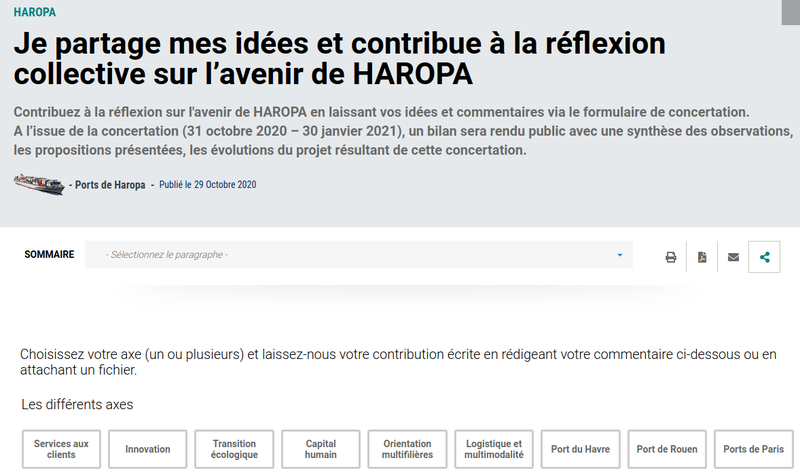The image size is (800, 475).
Task: Click 'Publié le 29 Octobre 2020' date
Action: (x=208, y=185)
